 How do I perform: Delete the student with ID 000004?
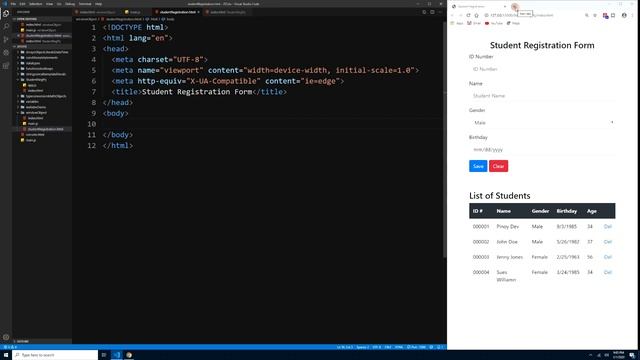[x=607, y=272]
